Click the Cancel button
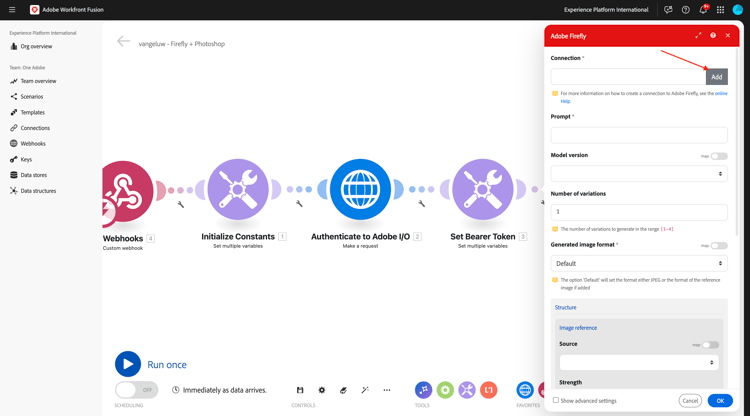 tap(690, 401)
